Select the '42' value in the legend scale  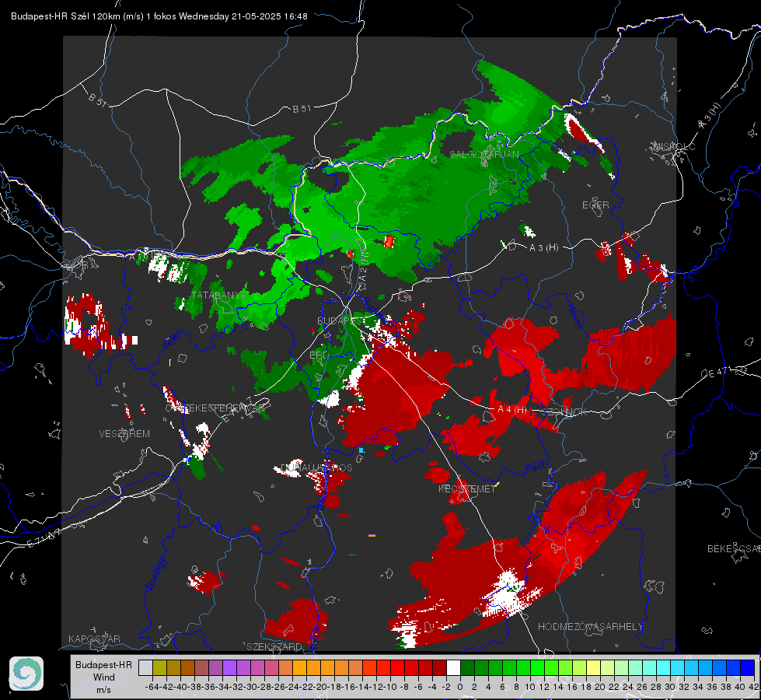coord(754,687)
